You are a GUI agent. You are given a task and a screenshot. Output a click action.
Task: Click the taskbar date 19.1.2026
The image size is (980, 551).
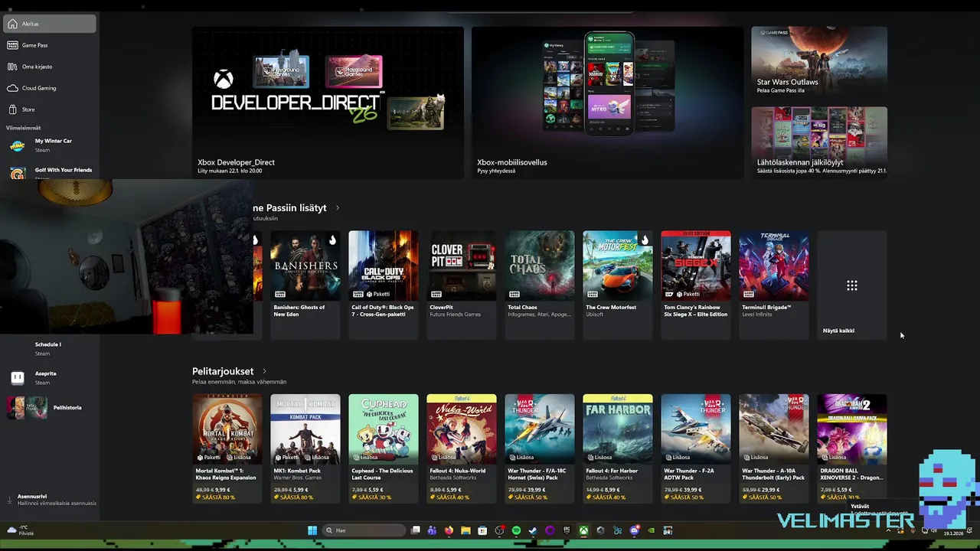(953, 533)
